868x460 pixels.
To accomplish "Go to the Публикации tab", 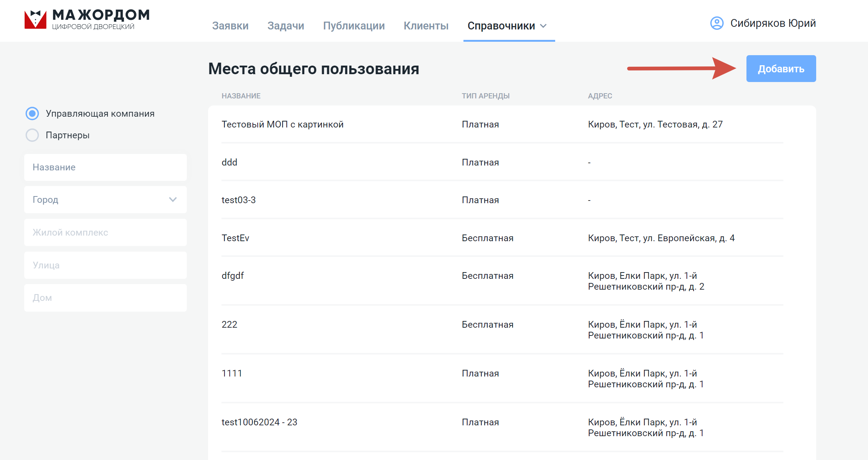I will click(353, 26).
